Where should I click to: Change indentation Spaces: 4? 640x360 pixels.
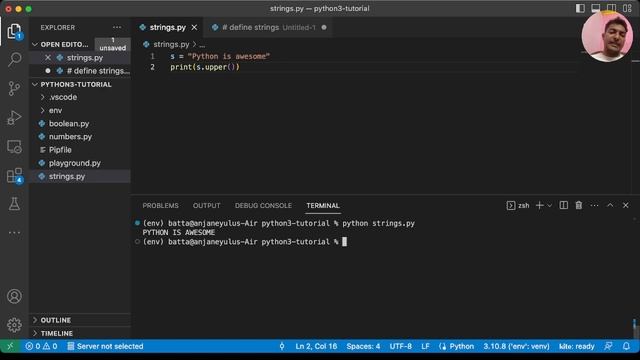pos(363,346)
